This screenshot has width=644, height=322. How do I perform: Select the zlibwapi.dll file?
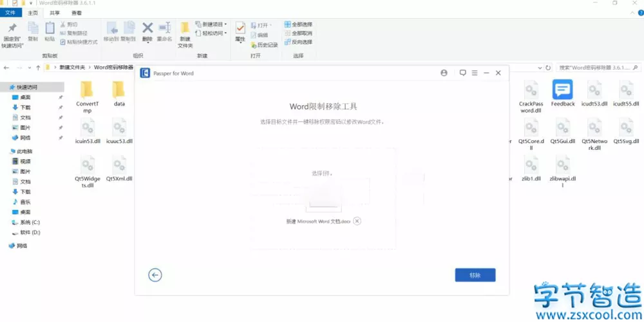563,172
